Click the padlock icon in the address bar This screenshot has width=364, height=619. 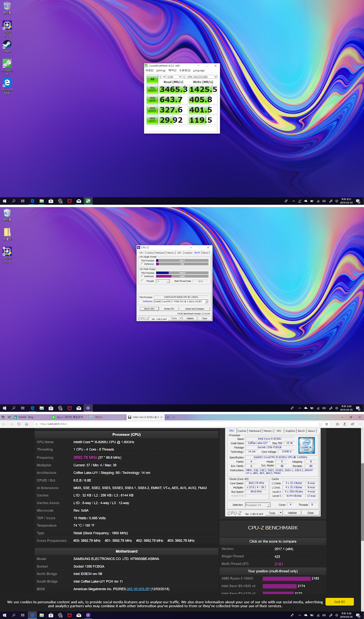click(37, 424)
